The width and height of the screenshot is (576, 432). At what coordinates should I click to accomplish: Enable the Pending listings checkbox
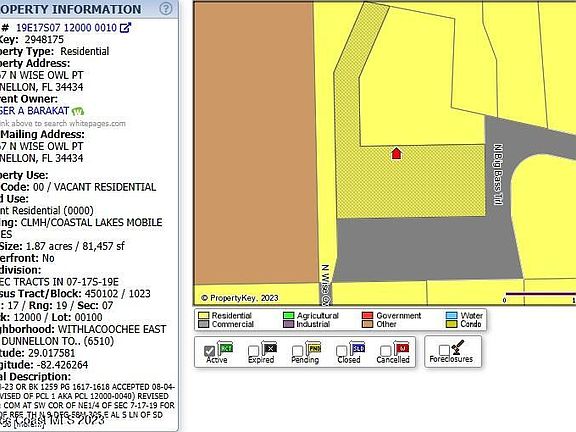297,351
